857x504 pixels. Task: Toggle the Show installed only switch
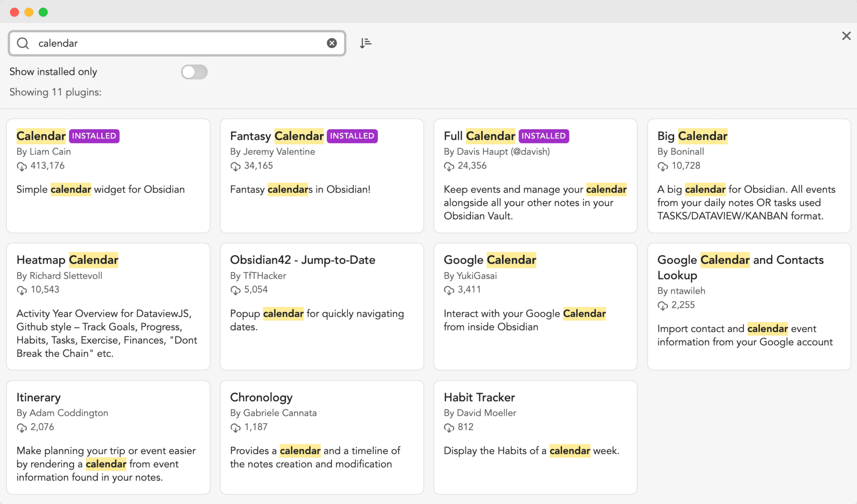click(194, 72)
